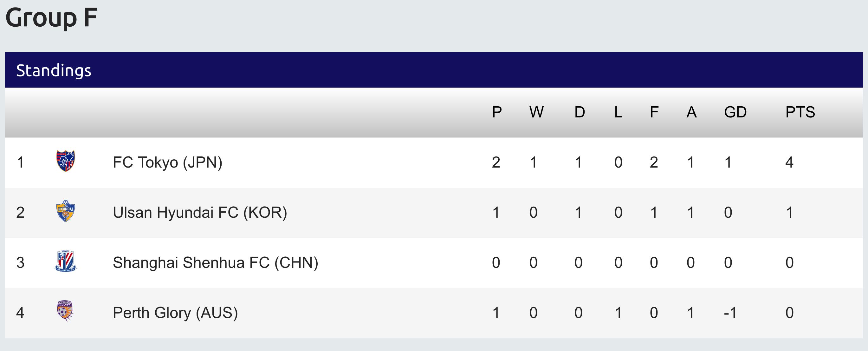Click the D (draws) column header

[580, 112]
